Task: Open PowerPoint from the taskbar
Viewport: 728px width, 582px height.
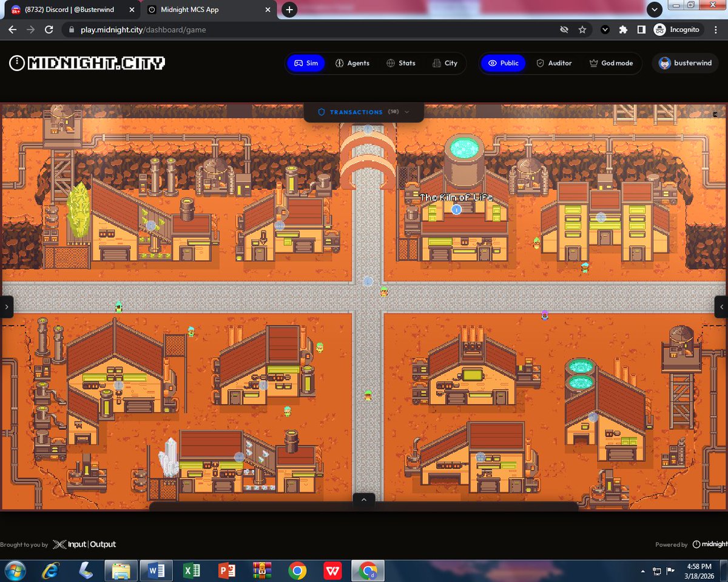Action: click(x=227, y=570)
